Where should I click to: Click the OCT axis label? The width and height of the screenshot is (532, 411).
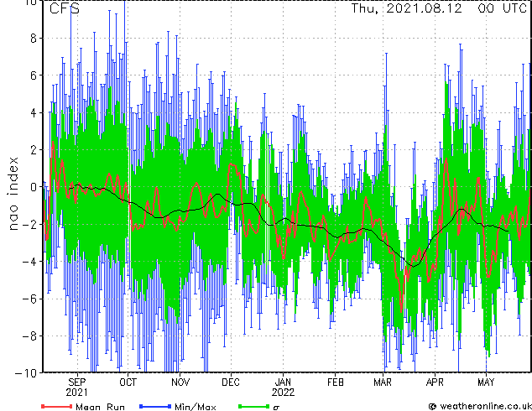[x=128, y=382]
